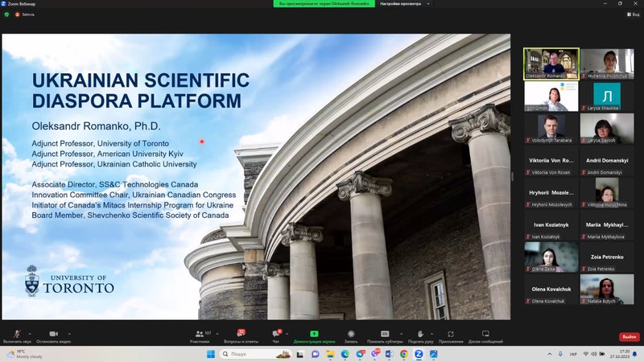This screenshot has height=362, width=644.
Task: Open Вид layout menu top right
Action: point(634,14)
